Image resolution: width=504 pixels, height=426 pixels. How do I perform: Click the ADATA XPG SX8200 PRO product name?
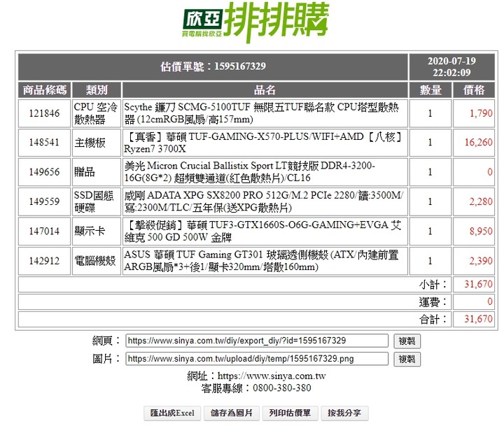(265, 201)
